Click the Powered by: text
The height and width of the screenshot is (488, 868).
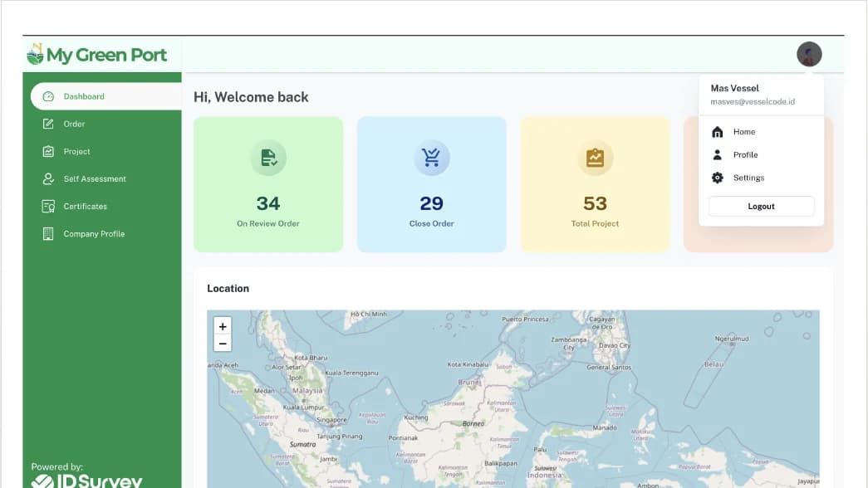(x=57, y=467)
